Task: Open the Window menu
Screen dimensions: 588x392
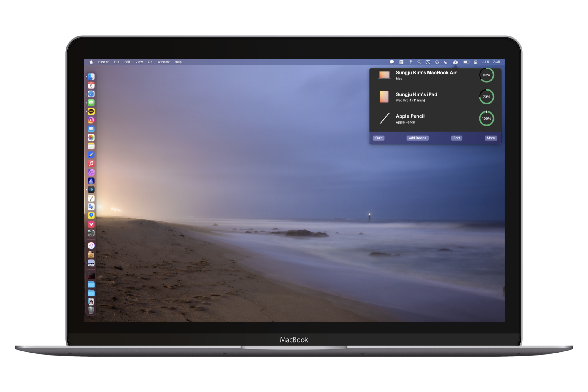Action: coord(163,62)
